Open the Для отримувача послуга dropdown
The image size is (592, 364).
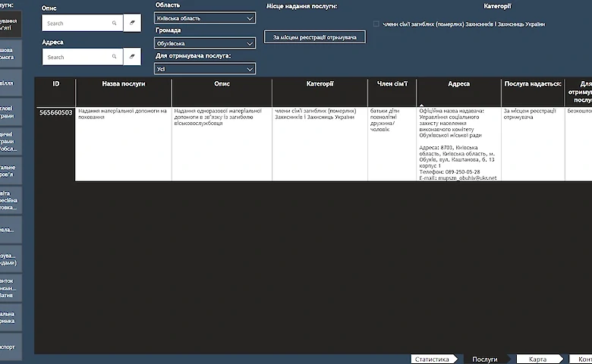[x=205, y=69]
